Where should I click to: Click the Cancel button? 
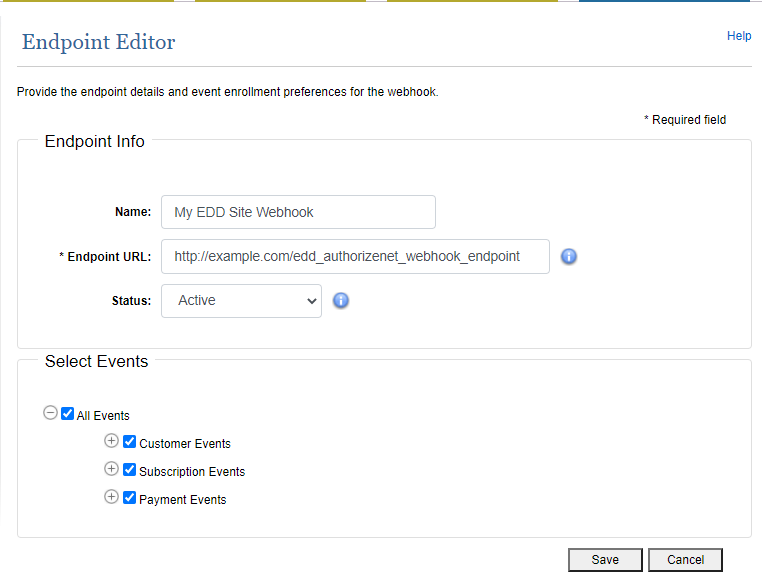(x=685, y=560)
